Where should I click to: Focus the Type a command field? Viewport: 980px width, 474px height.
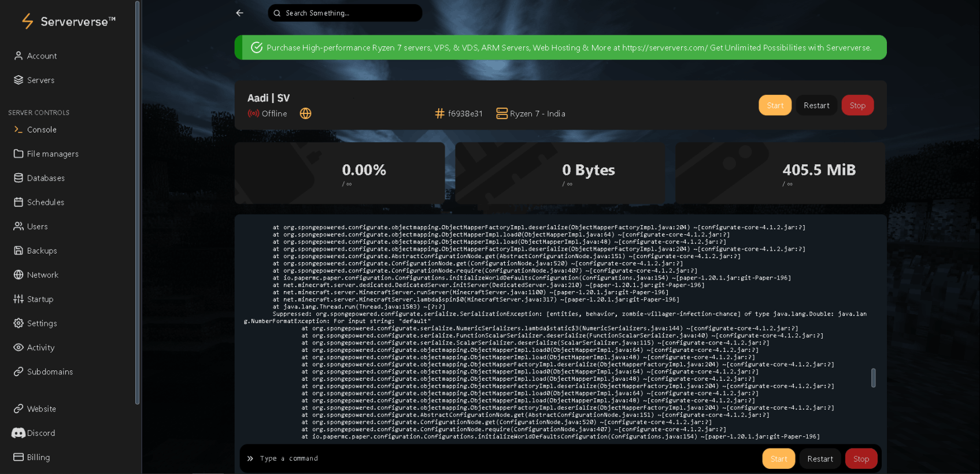pos(497,458)
